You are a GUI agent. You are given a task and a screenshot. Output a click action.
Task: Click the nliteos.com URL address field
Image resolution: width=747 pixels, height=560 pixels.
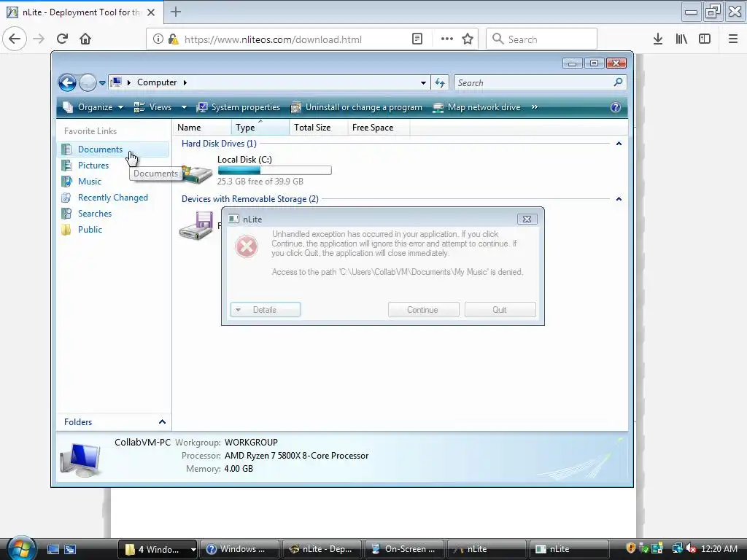point(273,39)
